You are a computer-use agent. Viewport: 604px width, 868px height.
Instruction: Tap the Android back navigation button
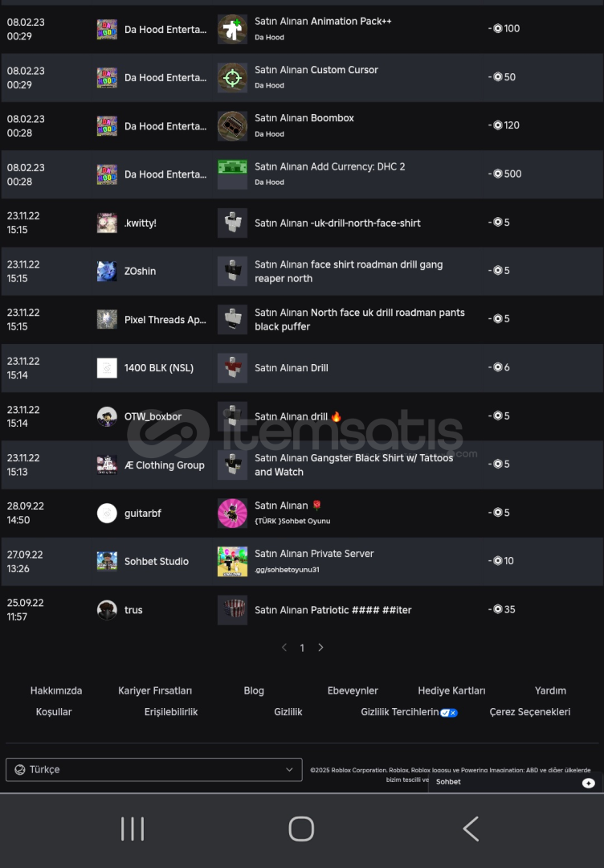[x=471, y=829]
